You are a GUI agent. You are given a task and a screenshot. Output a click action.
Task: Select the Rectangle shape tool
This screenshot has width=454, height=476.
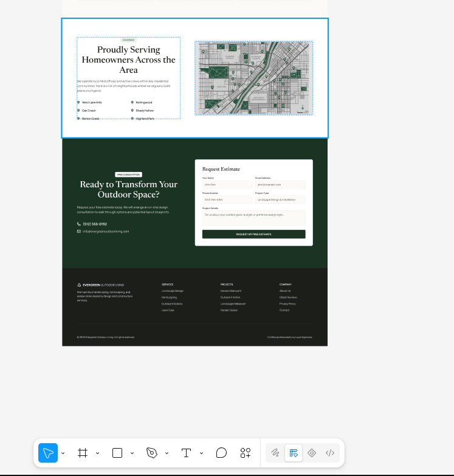click(x=117, y=453)
